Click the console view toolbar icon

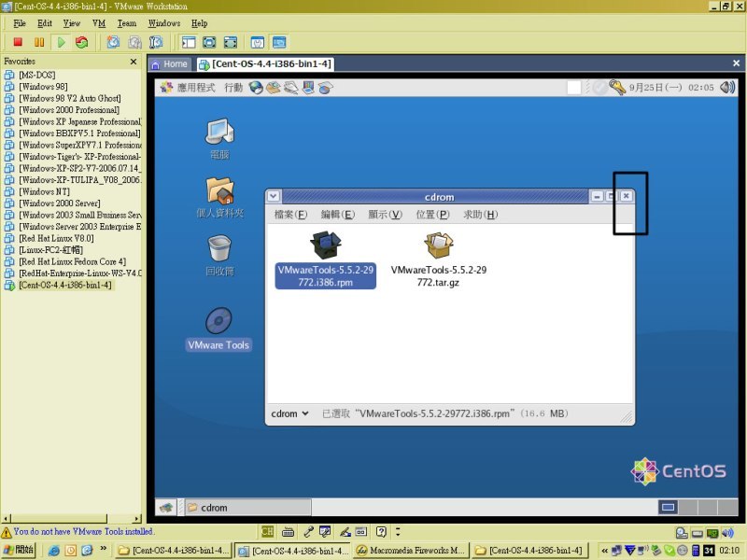coord(279,42)
